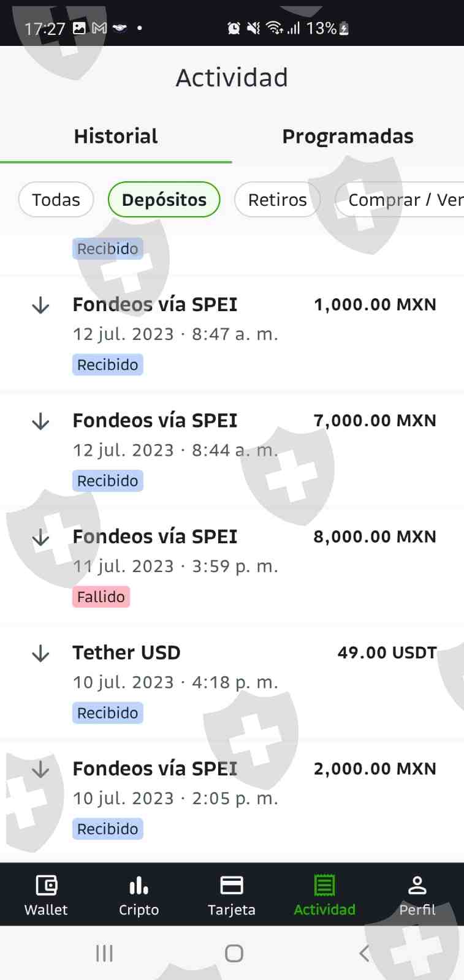Switch to the Historial tab
Viewport: 464px width, 980px height.
click(x=116, y=136)
